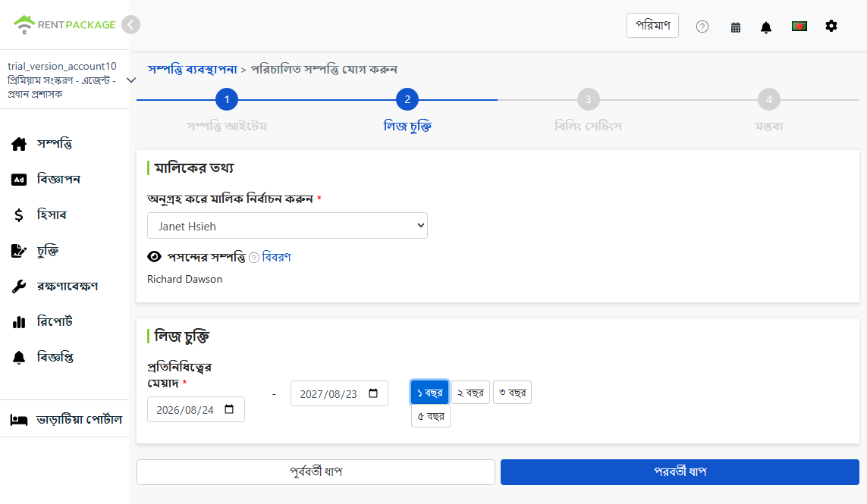Select the ৩ বছর duration button
This screenshot has height=504, width=867.
(x=512, y=393)
